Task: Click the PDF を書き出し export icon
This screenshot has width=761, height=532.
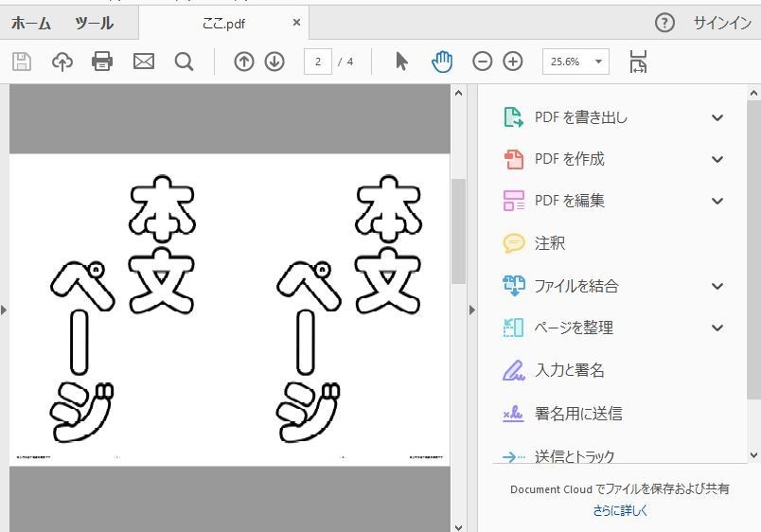Action: [x=513, y=117]
